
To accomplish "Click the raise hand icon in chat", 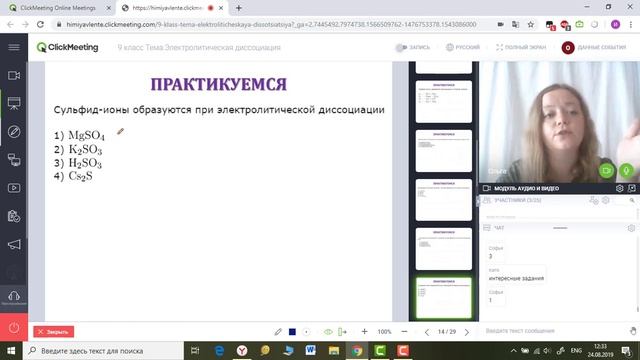I will pos(633,331).
